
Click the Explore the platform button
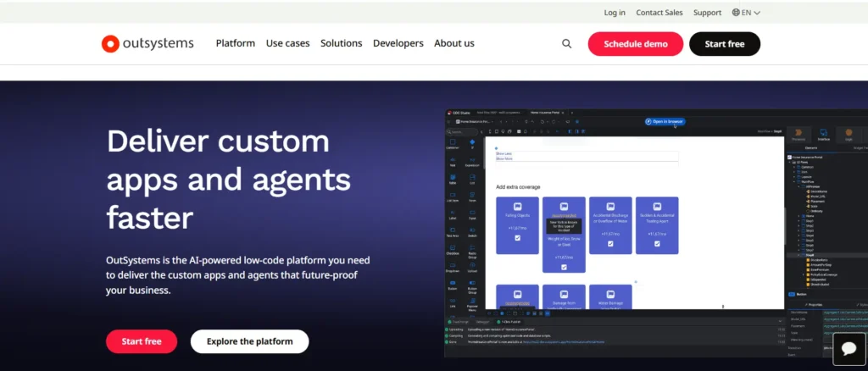coord(250,341)
